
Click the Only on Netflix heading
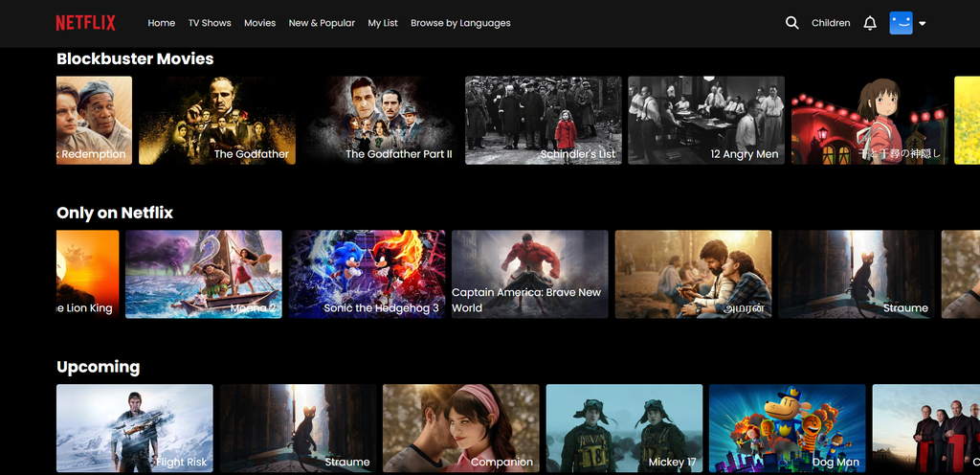pyautogui.click(x=115, y=213)
